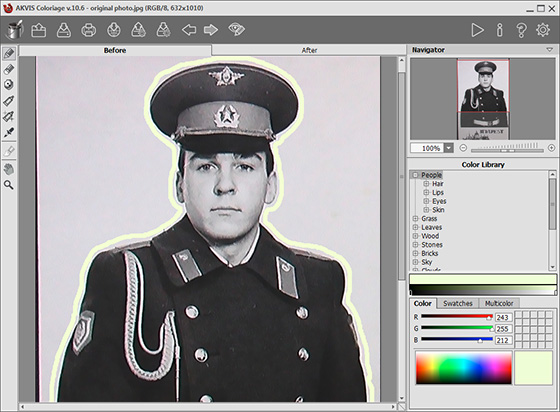This screenshot has height=412, width=560.
Task: Expand the Hair color group
Action: 426,184
